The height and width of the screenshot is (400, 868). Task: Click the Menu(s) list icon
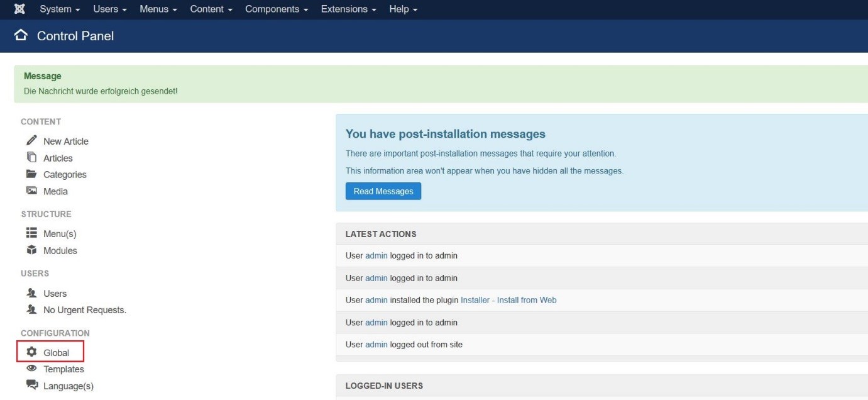click(31, 233)
